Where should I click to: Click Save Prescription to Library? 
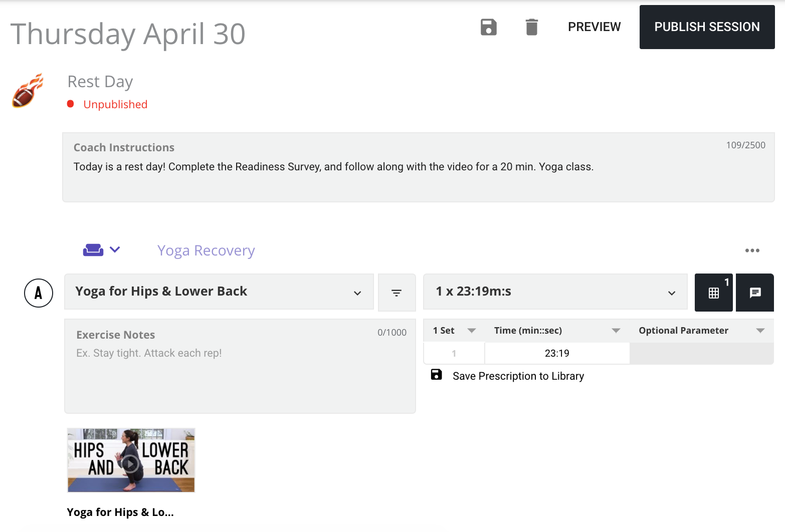coord(518,376)
